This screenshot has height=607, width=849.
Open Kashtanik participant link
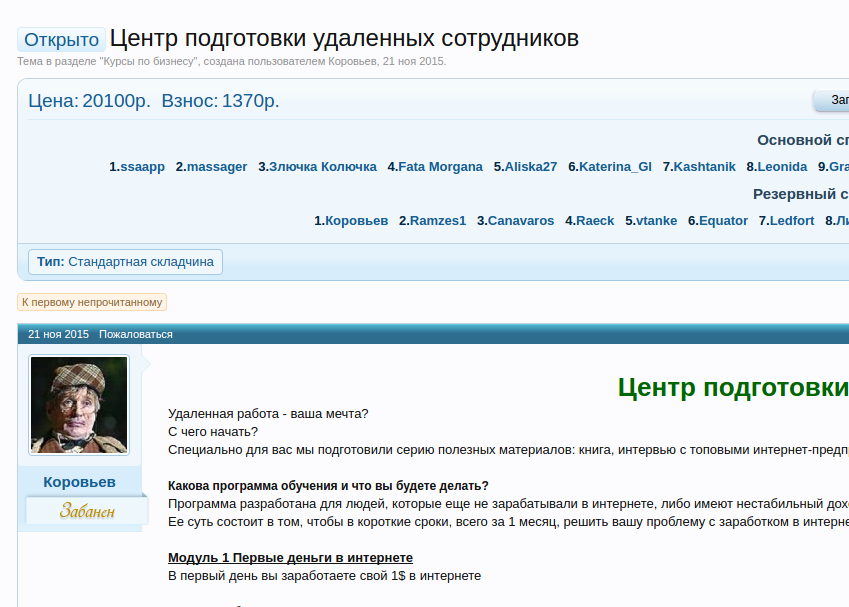click(704, 167)
